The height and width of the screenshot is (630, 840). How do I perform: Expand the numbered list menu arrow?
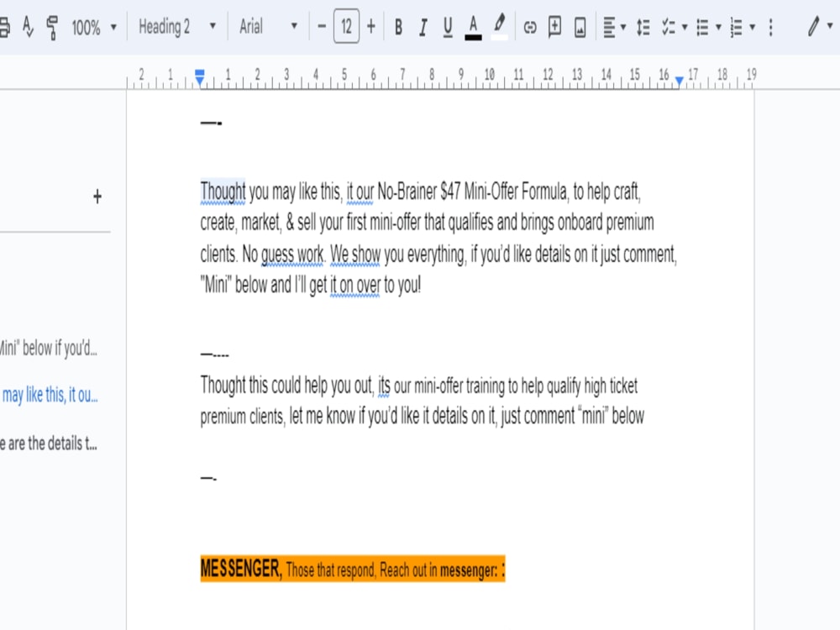click(752, 27)
